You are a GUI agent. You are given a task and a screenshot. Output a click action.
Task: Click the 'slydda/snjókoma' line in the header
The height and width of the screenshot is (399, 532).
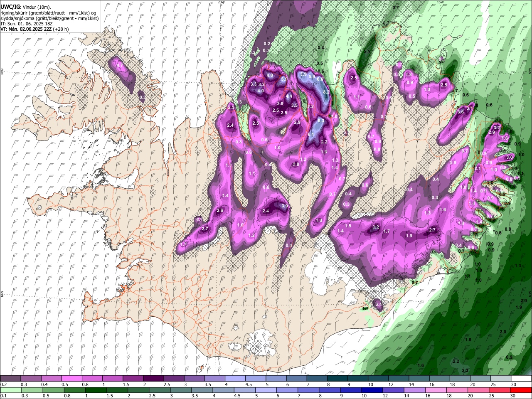click(49, 18)
